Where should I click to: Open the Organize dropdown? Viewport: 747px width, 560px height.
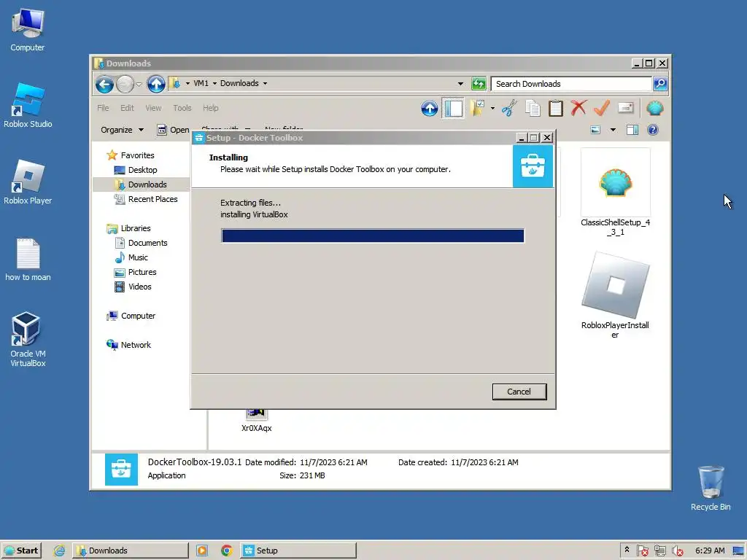(x=122, y=130)
